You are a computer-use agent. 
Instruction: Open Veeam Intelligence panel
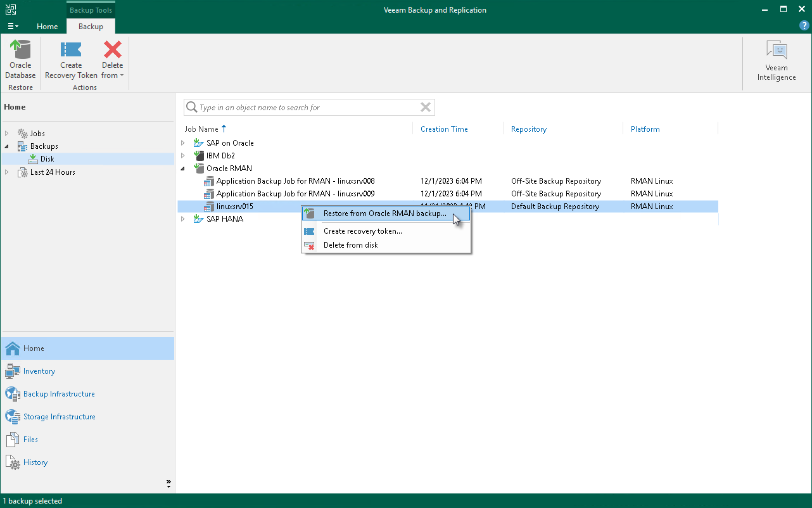[x=776, y=61]
